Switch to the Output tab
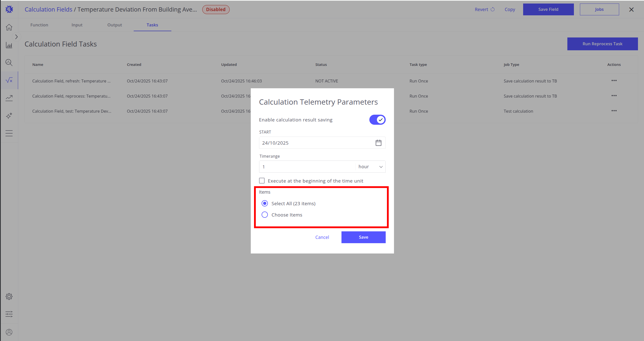The image size is (644, 341). (x=115, y=25)
